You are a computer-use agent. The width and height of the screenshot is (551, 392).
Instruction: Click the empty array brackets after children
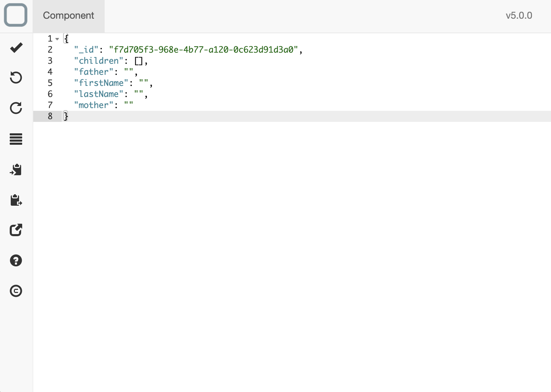coord(139,61)
